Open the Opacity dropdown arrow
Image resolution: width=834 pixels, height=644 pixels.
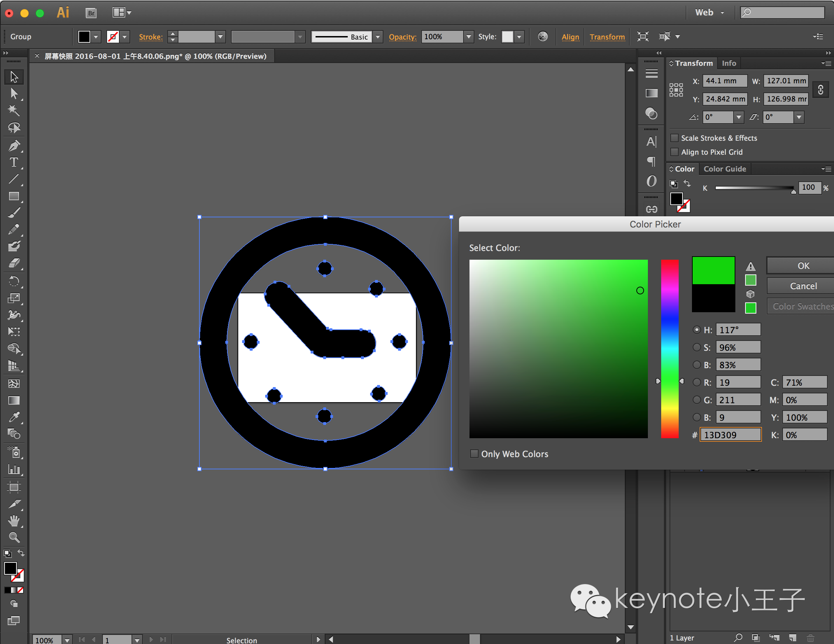pos(469,37)
